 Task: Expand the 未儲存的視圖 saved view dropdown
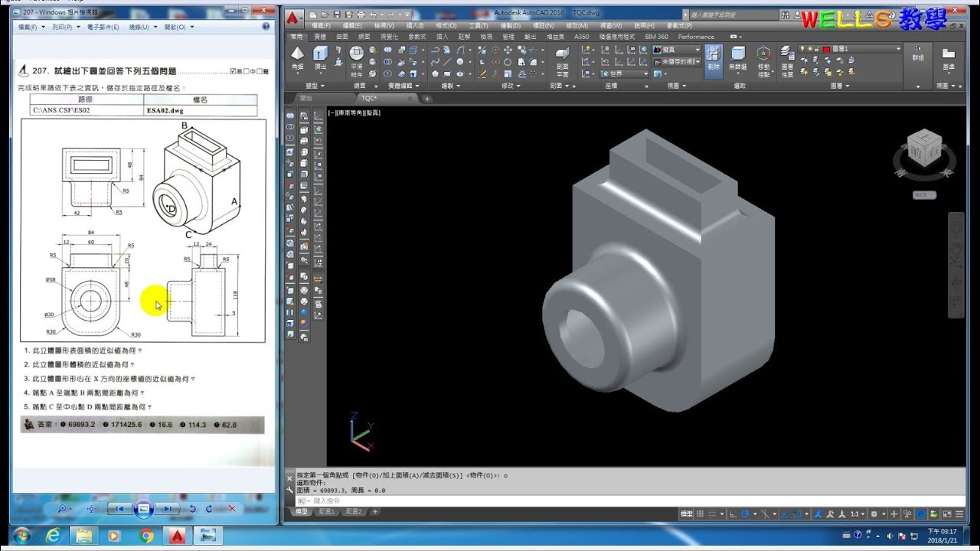point(677,61)
